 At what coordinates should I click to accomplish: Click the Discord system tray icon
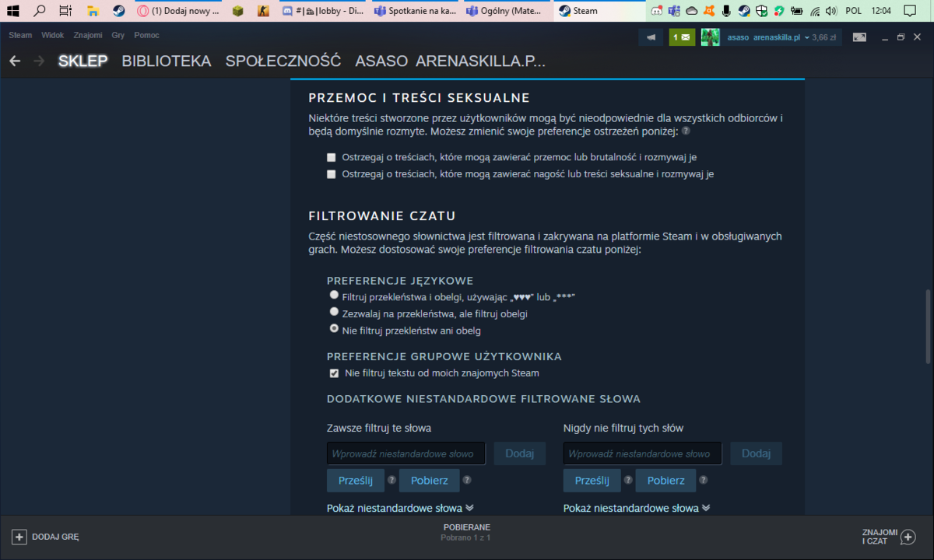658,11
